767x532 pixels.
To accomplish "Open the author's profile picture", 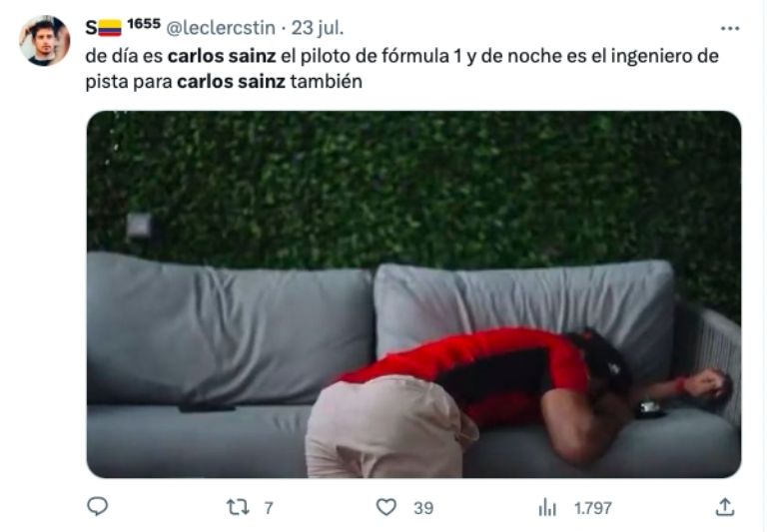I will coord(45,41).
